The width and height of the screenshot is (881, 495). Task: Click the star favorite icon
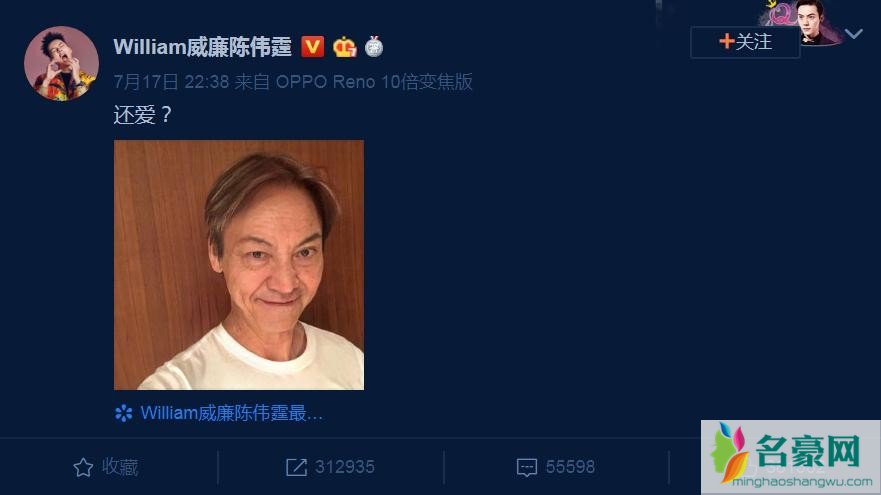tap(83, 467)
